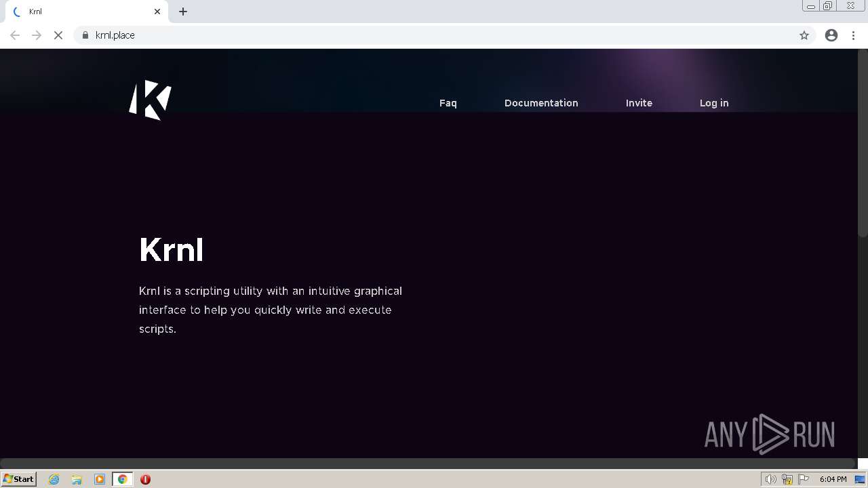Click the Krnl description paragraph
868x488 pixels.
[x=271, y=310]
